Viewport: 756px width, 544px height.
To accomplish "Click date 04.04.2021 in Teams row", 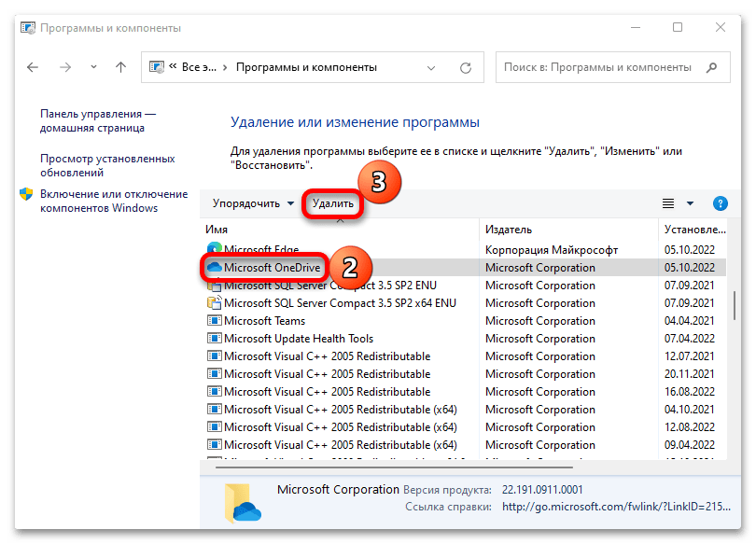I will [x=688, y=321].
